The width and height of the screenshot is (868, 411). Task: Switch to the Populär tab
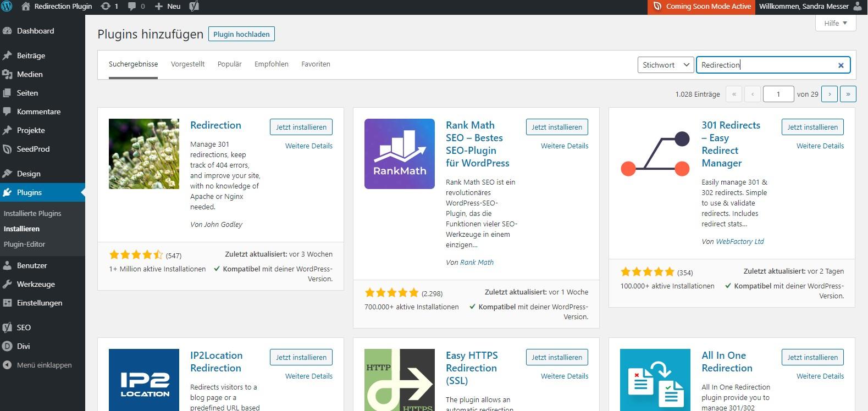229,64
